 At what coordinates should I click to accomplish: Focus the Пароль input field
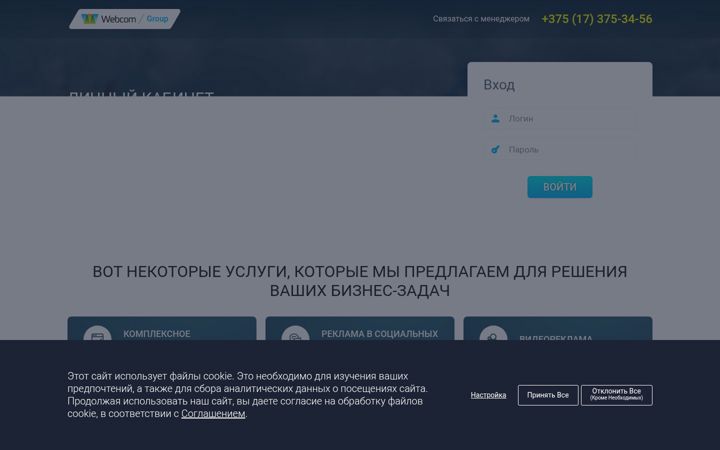point(560,150)
